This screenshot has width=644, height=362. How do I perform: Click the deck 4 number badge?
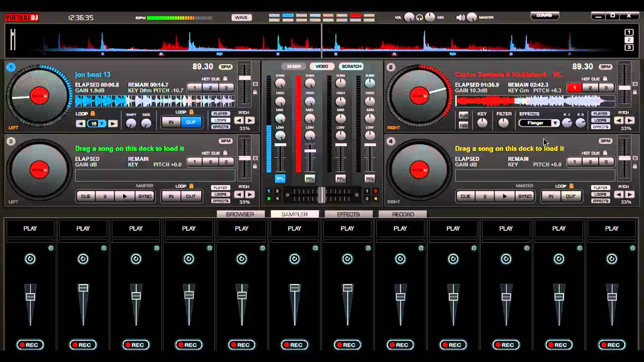(391, 141)
